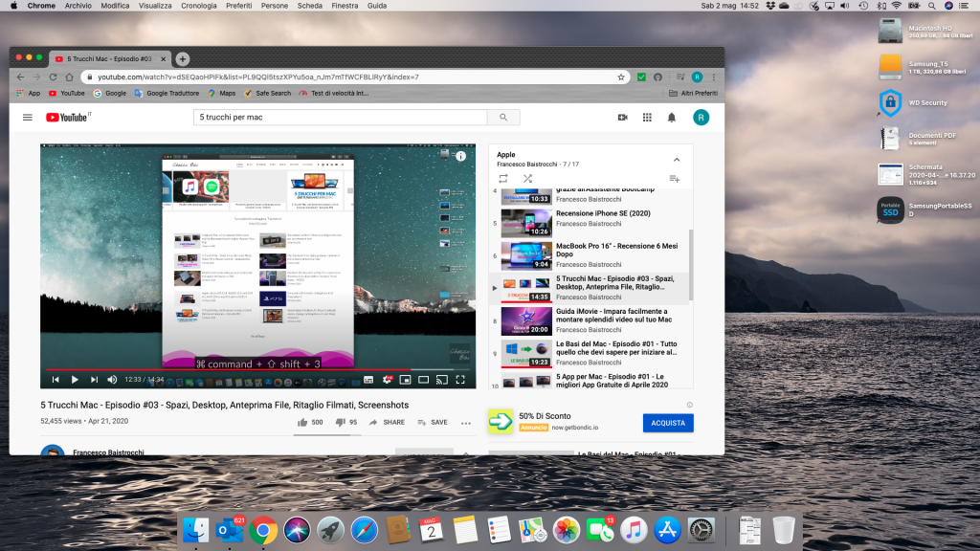This screenshot has height=551, width=980.
Task: Open Chrome's three-dot menu
Action: click(714, 77)
